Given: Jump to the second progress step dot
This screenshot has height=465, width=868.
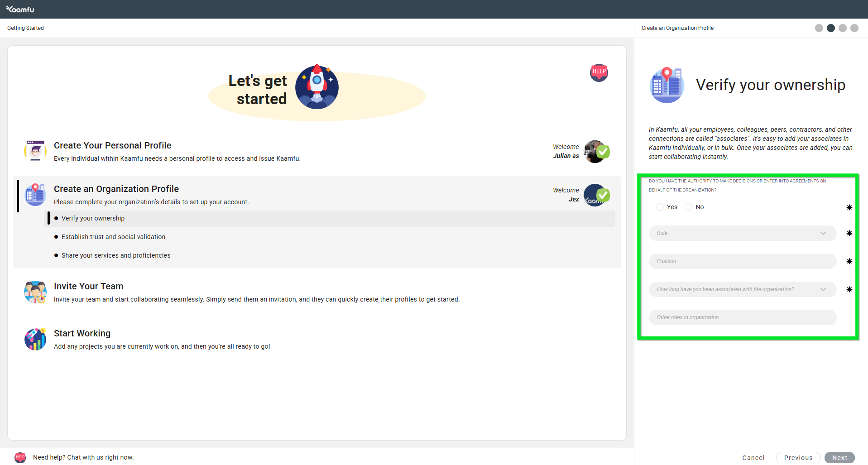Looking at the screenshot, I should coord(830,28).
